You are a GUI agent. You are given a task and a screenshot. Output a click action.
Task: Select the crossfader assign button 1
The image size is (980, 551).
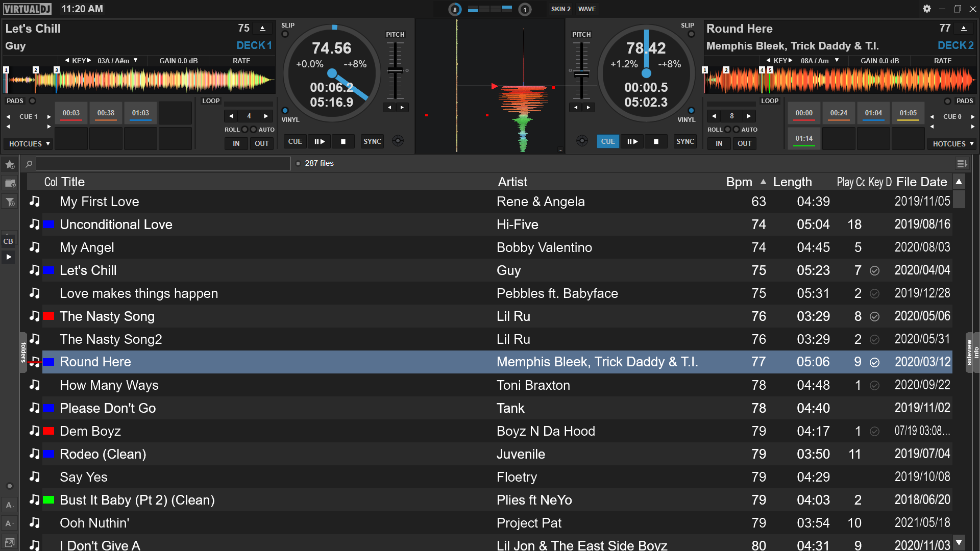(x=525, y=10)
